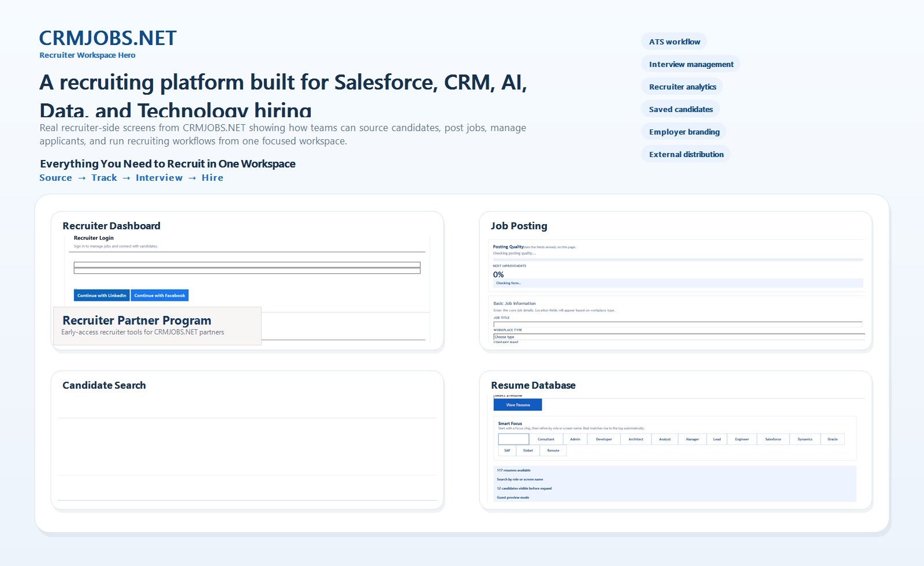Focus the second Recruiter Login input field
924x566 pixels.
pyautogui.click(x=247, y=271)
